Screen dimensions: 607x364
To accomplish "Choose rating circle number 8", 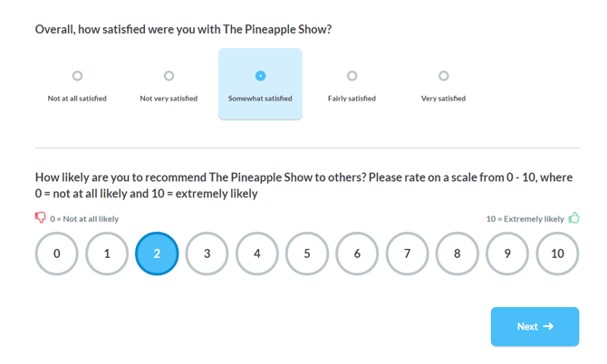I will 458,254.
